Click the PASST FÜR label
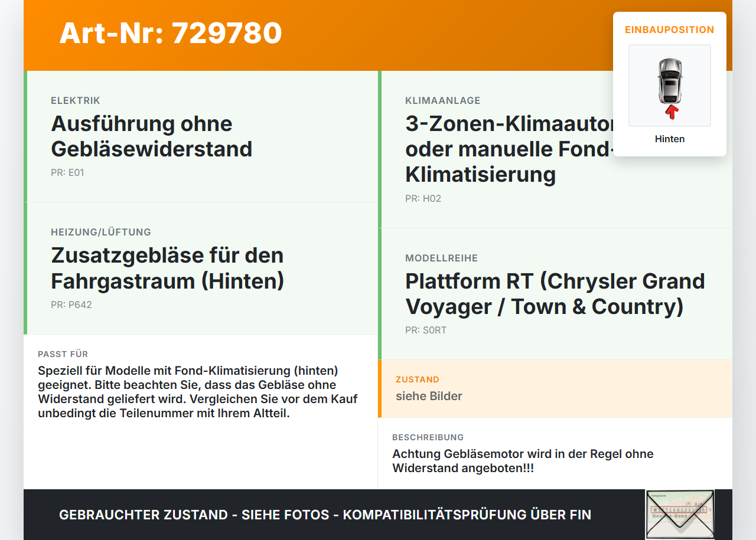The height and width of the screenshot is (540, 756). pyautogui.click(x=63, y=354)
